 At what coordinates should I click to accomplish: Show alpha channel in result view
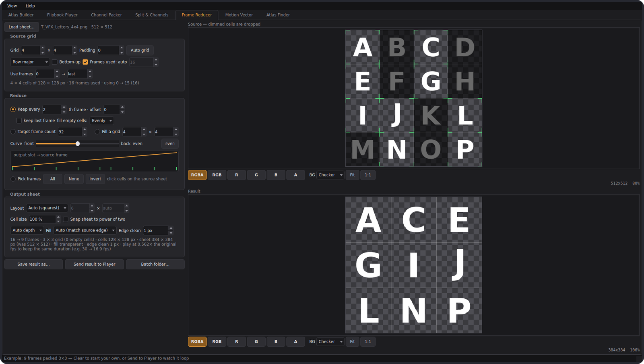click(296, 342)
